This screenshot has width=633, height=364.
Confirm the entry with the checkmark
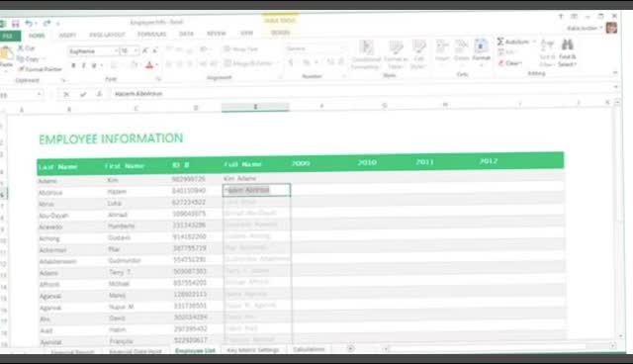click(83, 94)
